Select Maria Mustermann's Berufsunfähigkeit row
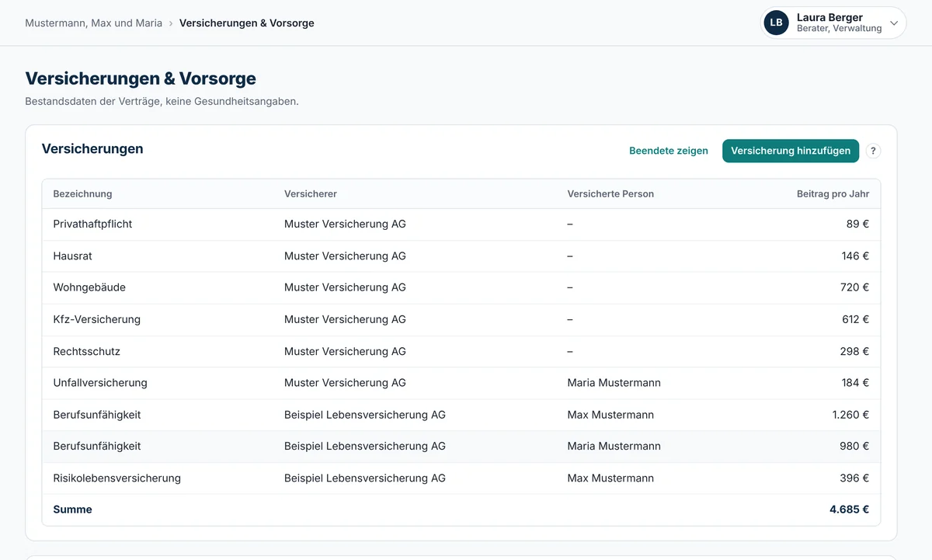Viewport: 932px width, 560px height. pyautogui.click(x=461, y=446)
